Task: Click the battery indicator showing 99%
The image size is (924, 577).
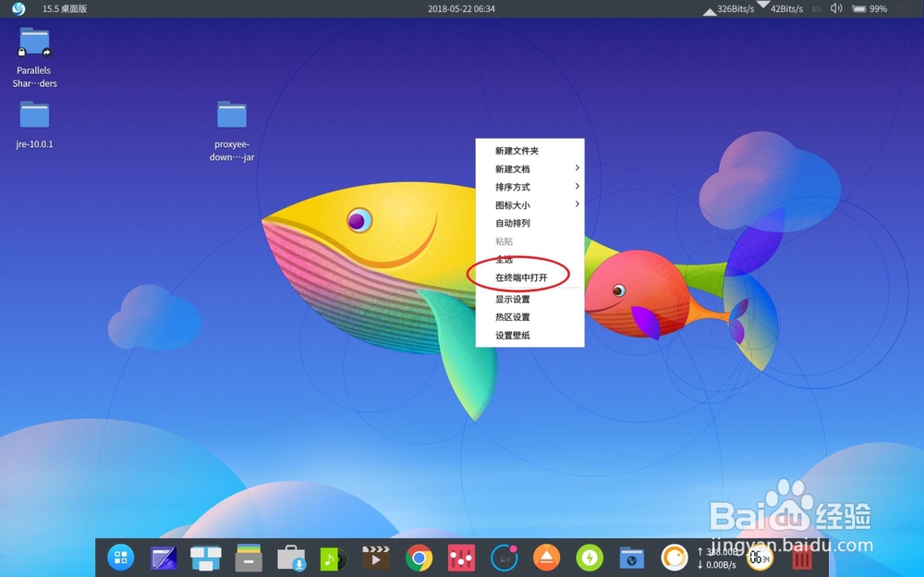Action: click(869, 9)
